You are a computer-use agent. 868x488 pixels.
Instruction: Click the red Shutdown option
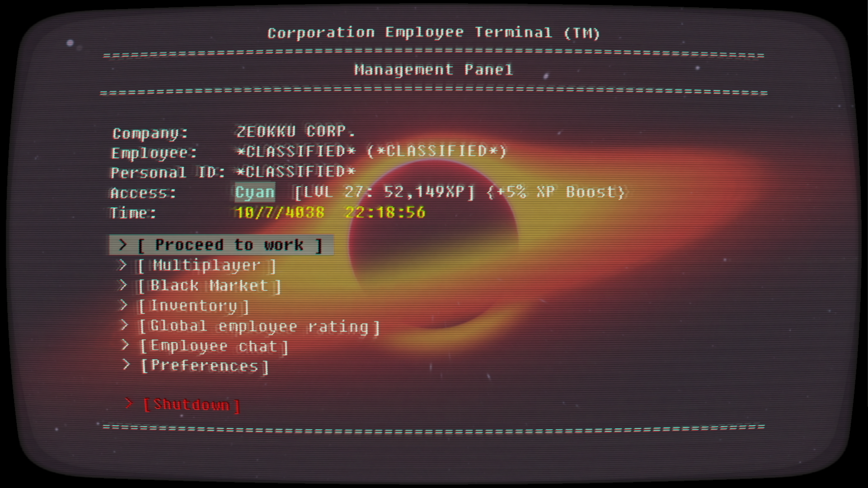192,405
